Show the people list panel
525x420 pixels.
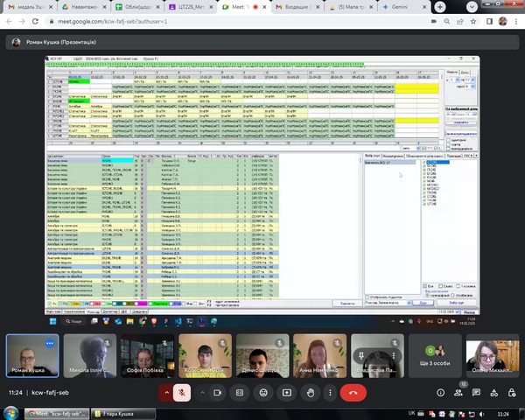(x=458, y=393)
